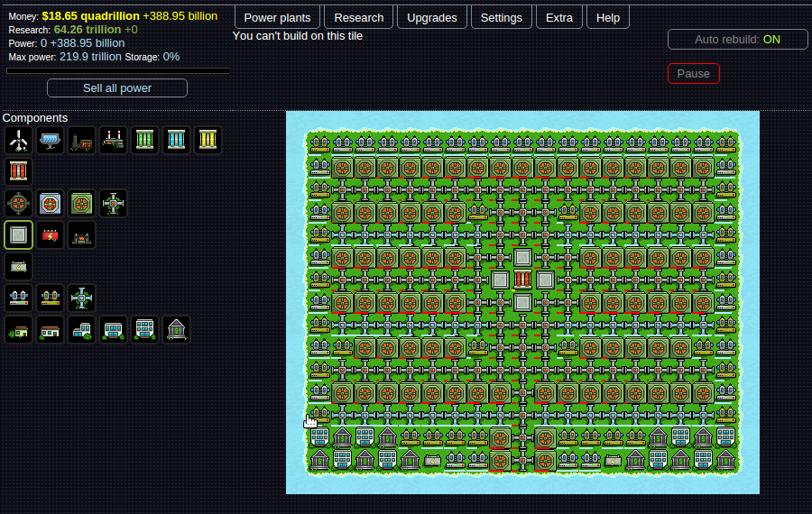Click plating tile left of central red cell
The height and width of the screenshot is (514, 812).
(x=500, y=280)
